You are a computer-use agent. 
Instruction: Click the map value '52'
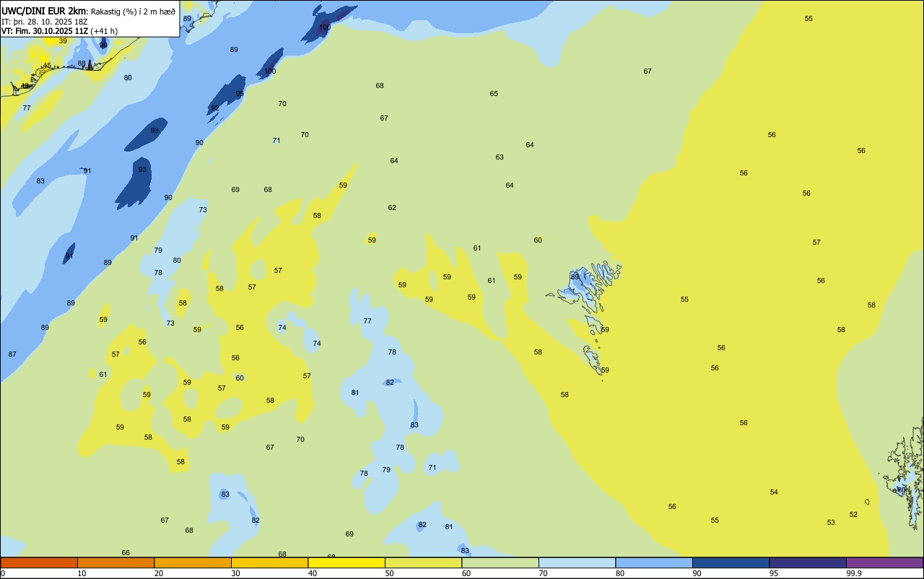pyautogui.click(x=853, y=515)
